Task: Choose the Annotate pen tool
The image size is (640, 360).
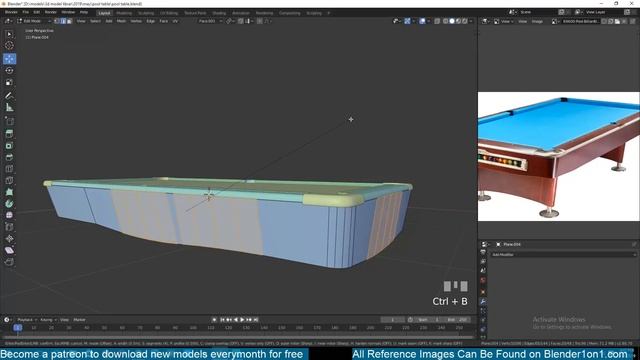Action: click(x=9, y=96)
